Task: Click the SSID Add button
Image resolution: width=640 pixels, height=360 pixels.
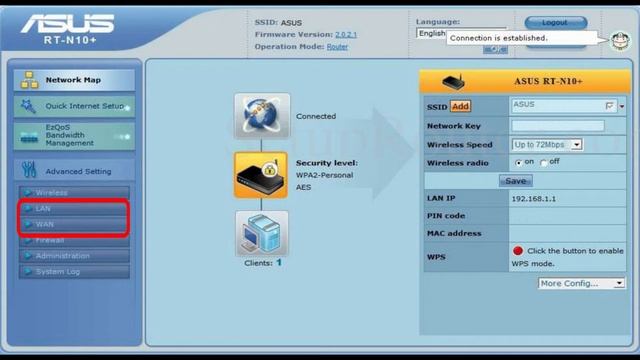Action: point(460,107)
